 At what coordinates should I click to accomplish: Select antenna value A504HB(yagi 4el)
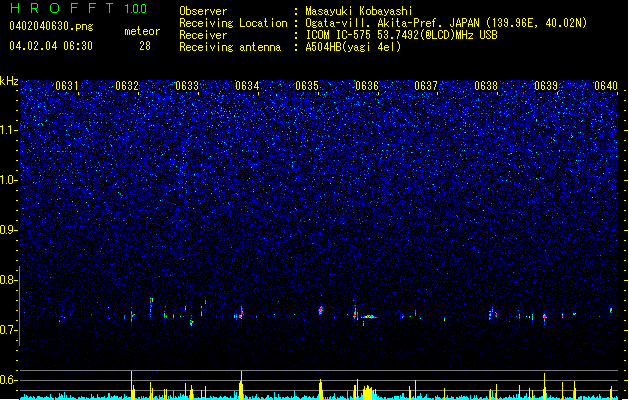point(353,47)
